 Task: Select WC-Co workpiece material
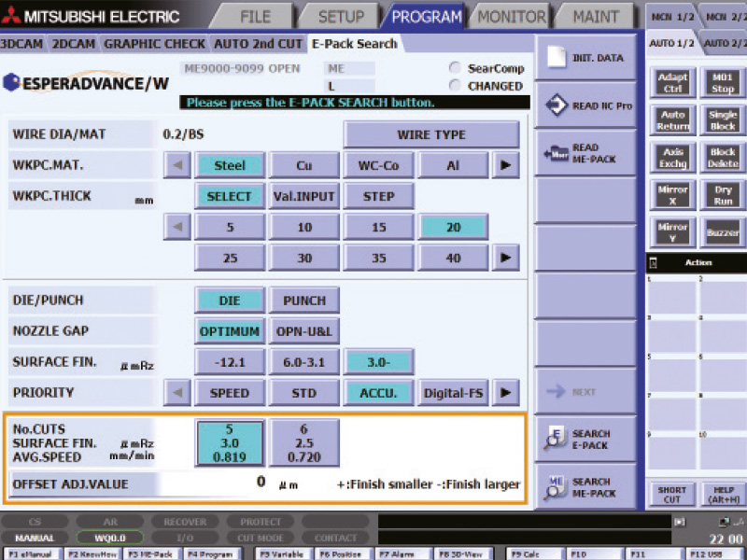point(378,165)
